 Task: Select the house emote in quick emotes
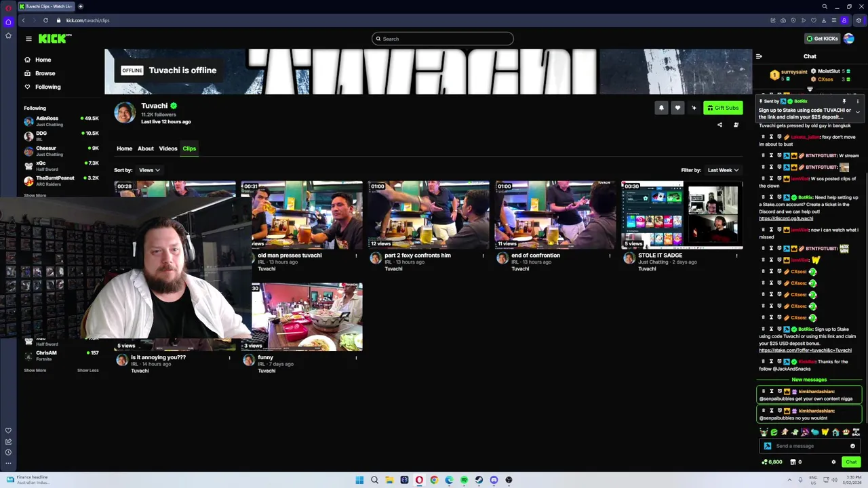pyautogui.click(x=835, y=432)
